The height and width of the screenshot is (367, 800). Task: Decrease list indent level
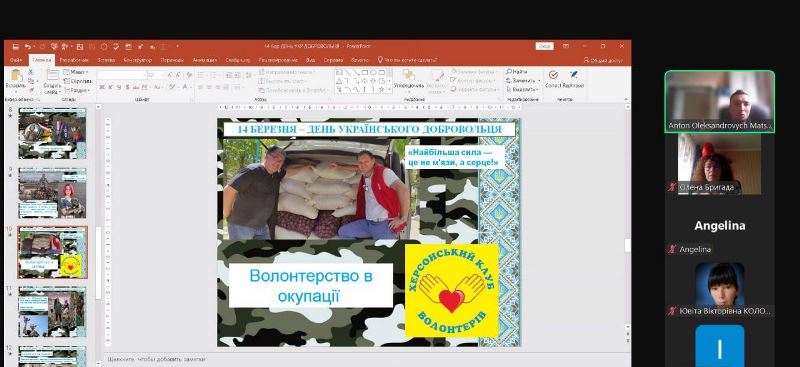(229, 75)
